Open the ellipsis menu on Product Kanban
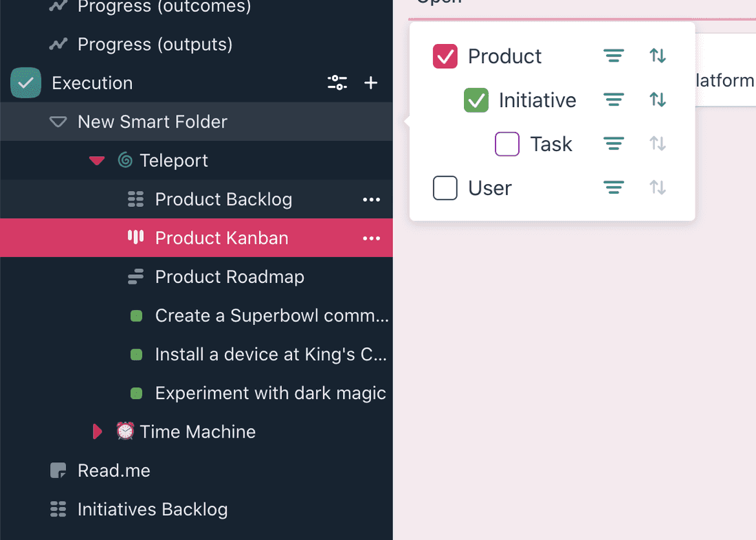 (x=371, y=238)
